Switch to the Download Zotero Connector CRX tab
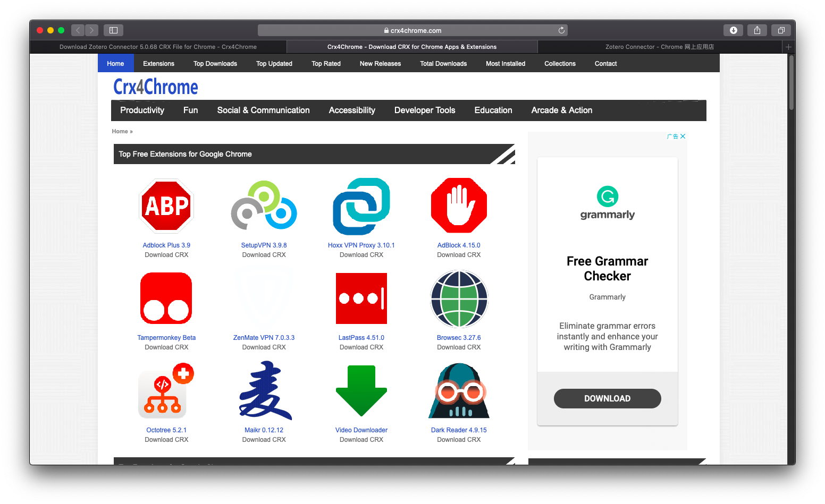Image resolution: width=825 pixels, height=504 pixels. [158, 47]
